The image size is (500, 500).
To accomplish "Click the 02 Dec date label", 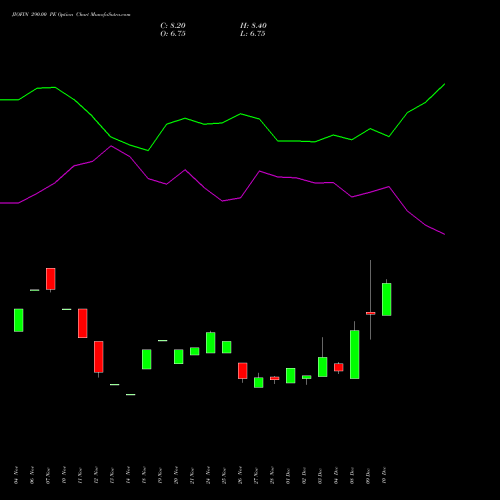I will tap(304, 476).
